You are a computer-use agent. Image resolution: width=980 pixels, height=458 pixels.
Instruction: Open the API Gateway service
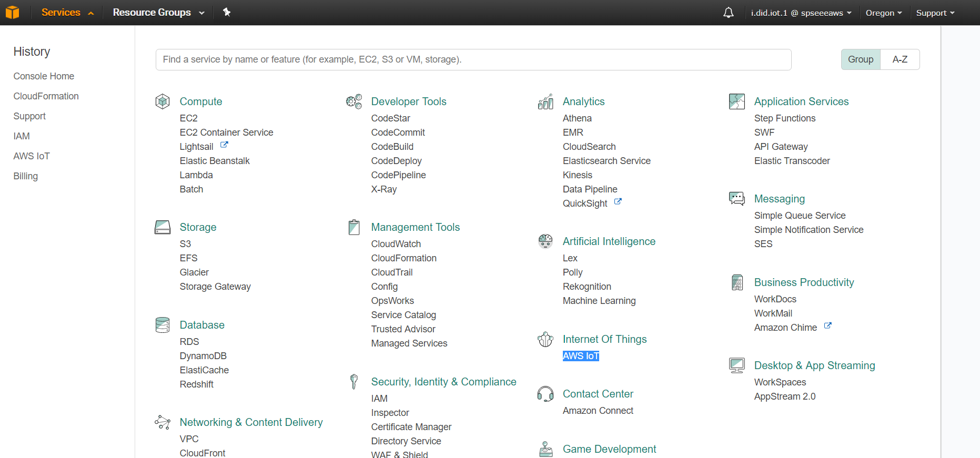(x=781, y=147)
